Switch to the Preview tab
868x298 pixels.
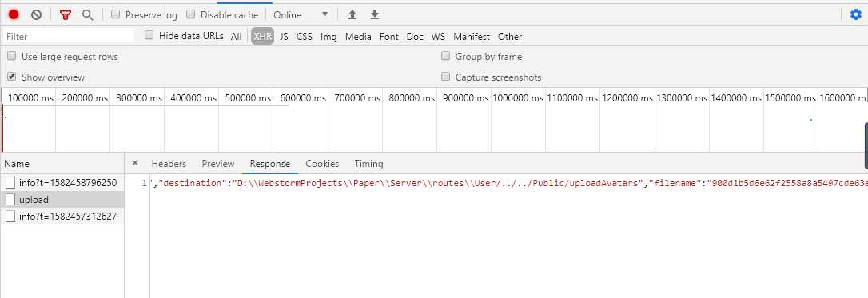tap(218, 164)
